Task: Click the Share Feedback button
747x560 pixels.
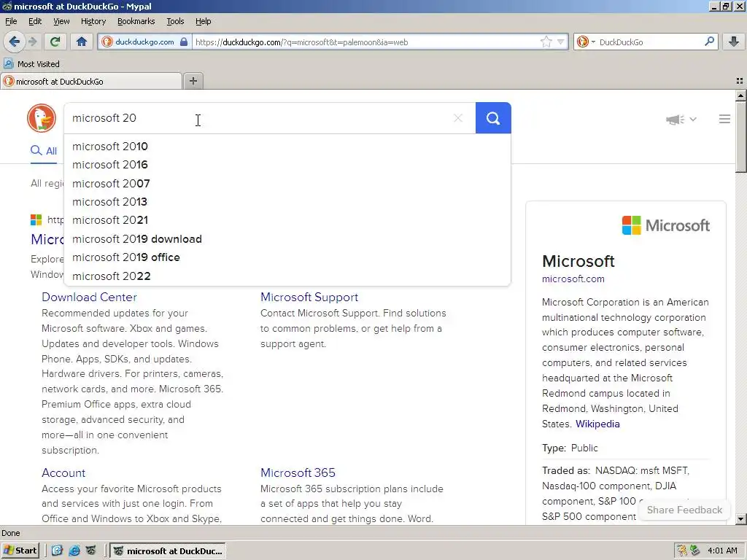Action: [x=684, y=510]
